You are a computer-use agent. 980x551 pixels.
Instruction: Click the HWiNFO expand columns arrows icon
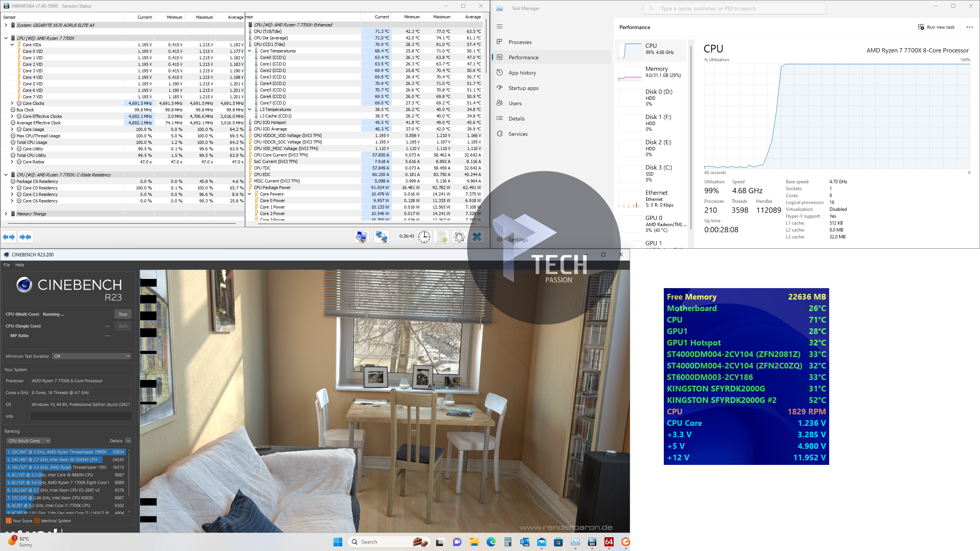(x=9, y=237)
